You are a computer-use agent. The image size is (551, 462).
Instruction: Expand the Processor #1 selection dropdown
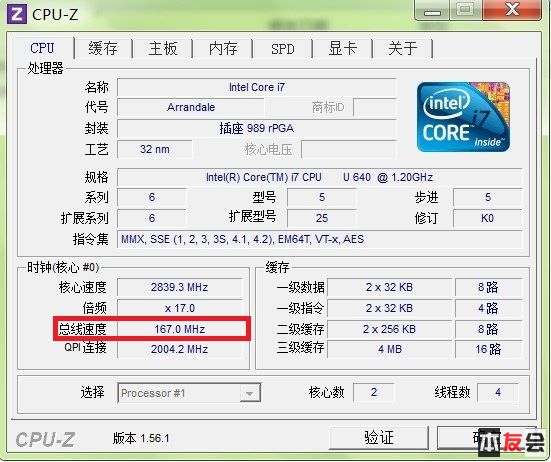point(249,393)
